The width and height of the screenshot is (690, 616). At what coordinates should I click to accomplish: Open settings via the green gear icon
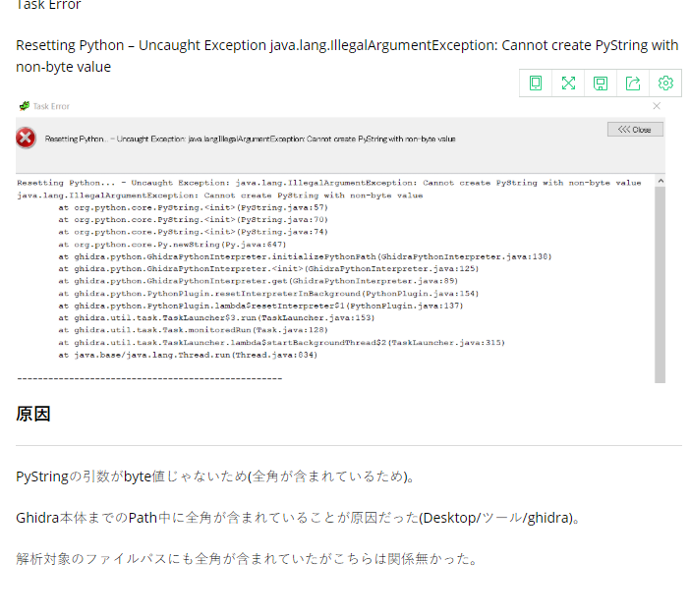(665, 84)
